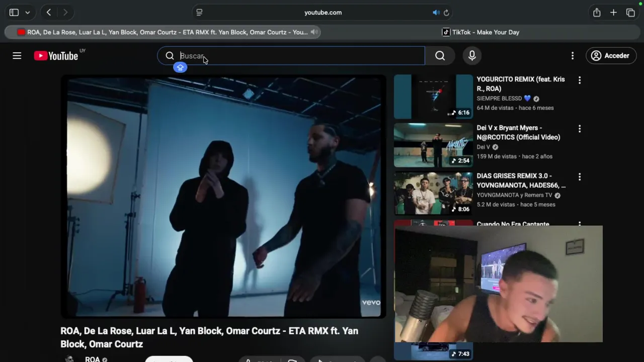Click "5.2 M de vistas" text
Image resolution: width=644 pixels, height=362 pixels.
click(x=496, y=205)
